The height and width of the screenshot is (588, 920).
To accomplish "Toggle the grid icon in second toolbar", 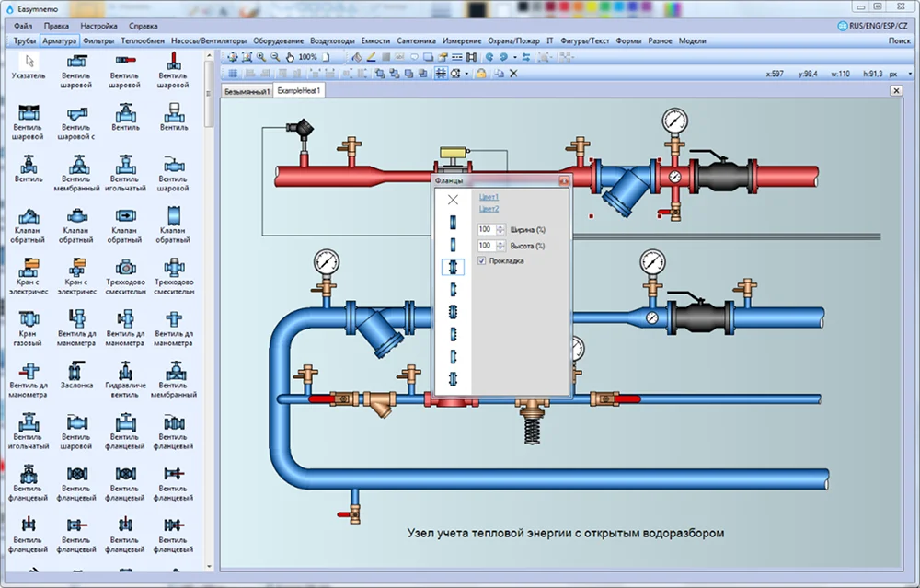I will pos(441,74).
